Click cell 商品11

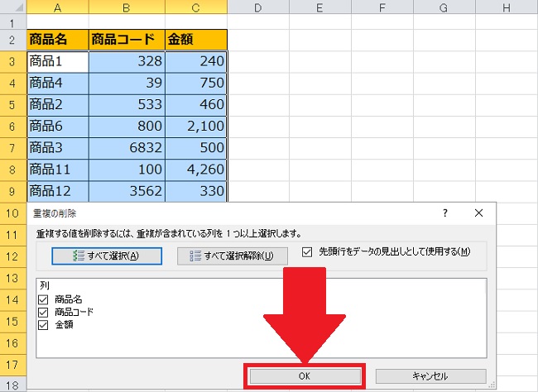[x=58, y=170]
